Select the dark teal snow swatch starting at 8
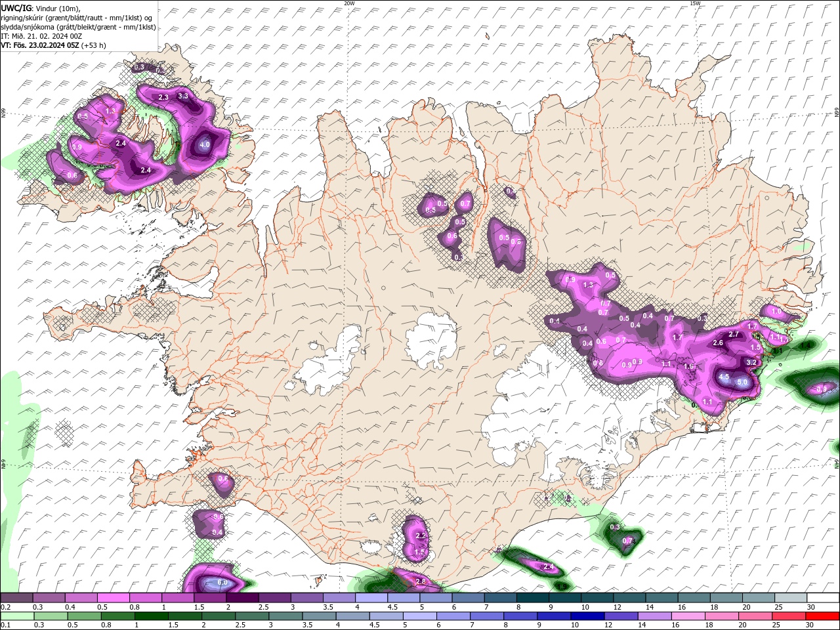840x630 pixels. point(533,598)
